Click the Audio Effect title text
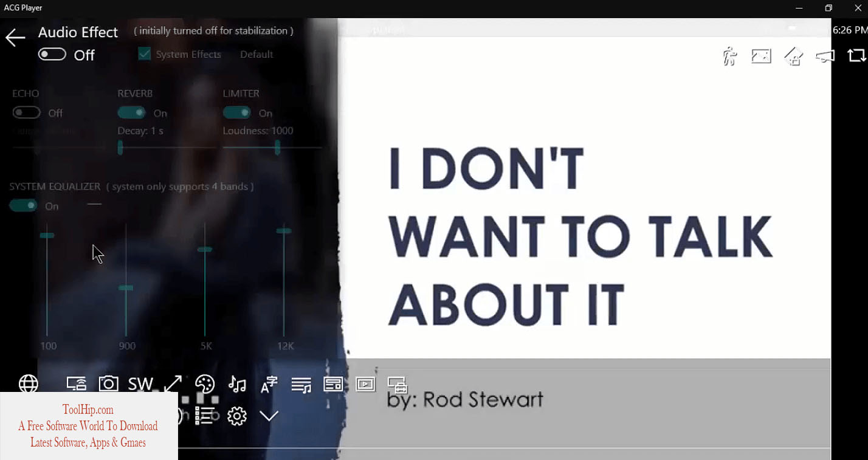Viewport: 868px width, 460px height. 78,32
